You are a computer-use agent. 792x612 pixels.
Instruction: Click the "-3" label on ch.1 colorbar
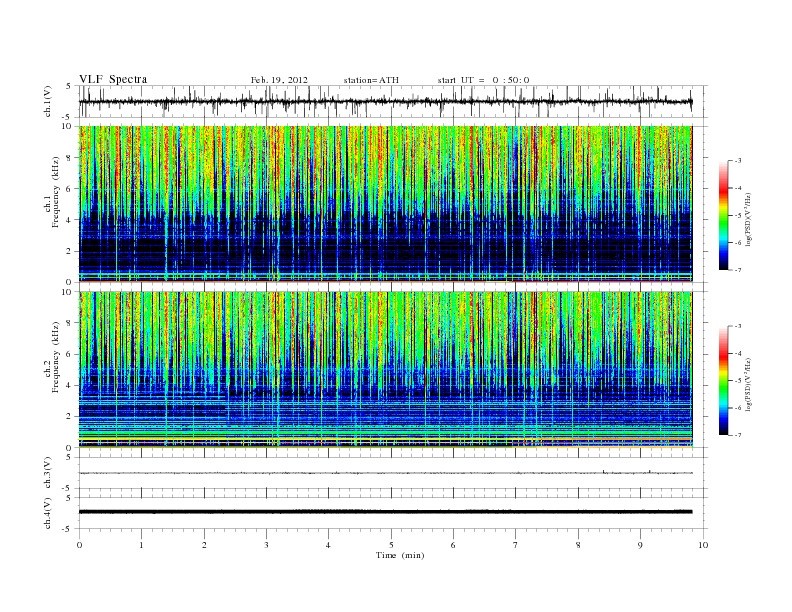(x=737, y=161)
